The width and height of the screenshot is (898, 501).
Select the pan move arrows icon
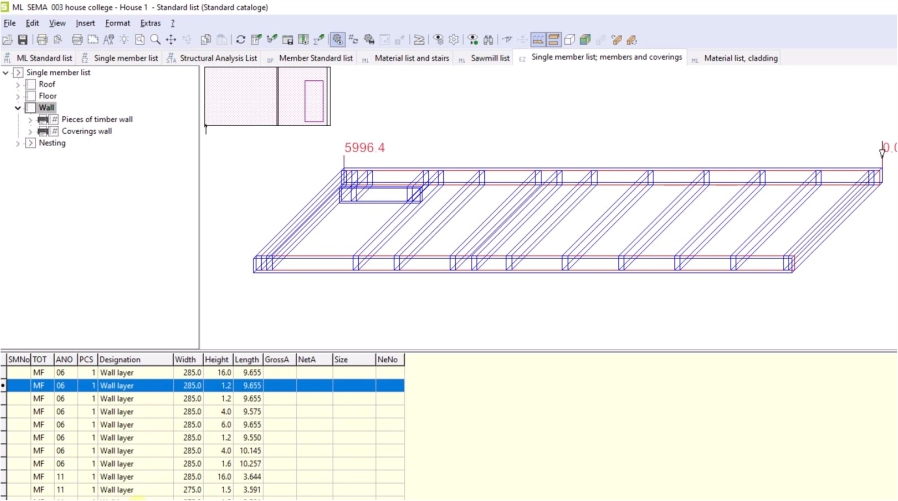pos(171,40)
